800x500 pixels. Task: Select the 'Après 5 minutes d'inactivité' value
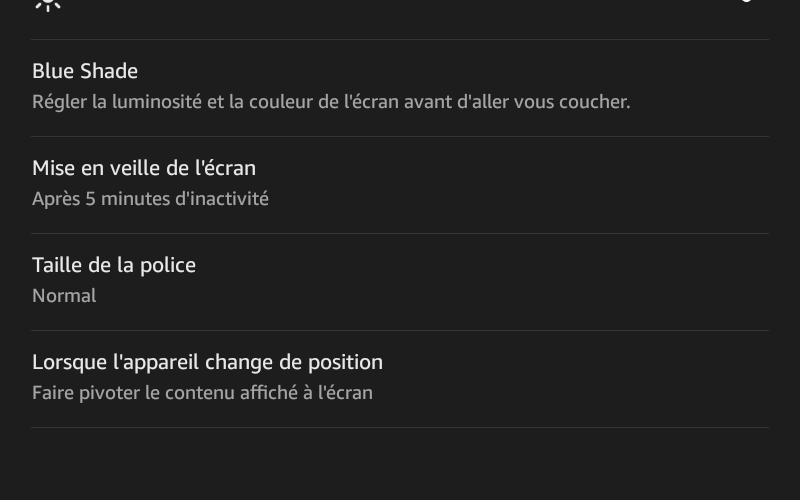tap(151, 199)
